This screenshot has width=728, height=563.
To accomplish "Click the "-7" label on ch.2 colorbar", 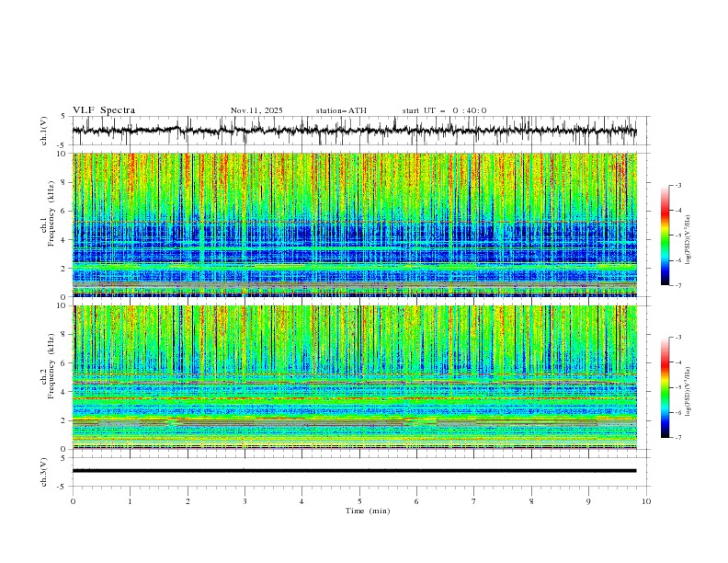I will [677, 438].
